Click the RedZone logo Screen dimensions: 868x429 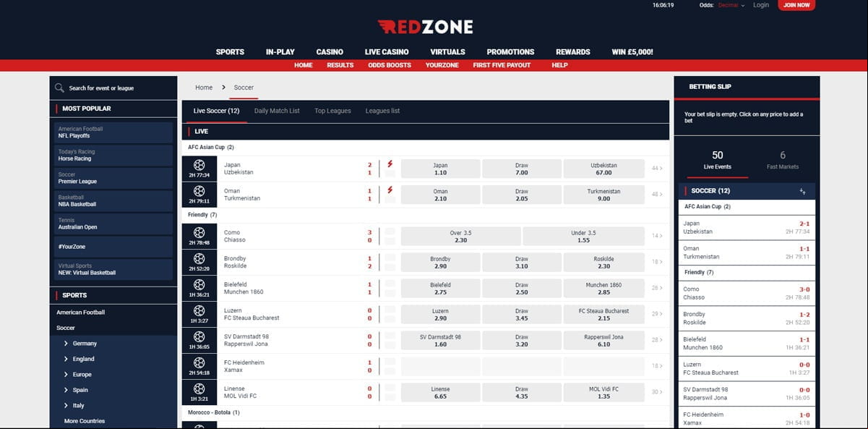tap(425, 27)
